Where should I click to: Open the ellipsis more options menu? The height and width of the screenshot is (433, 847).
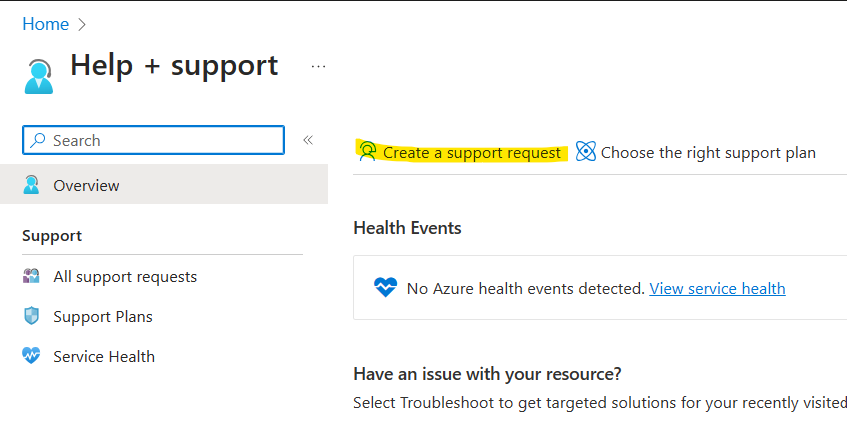[x=318, y=66]
